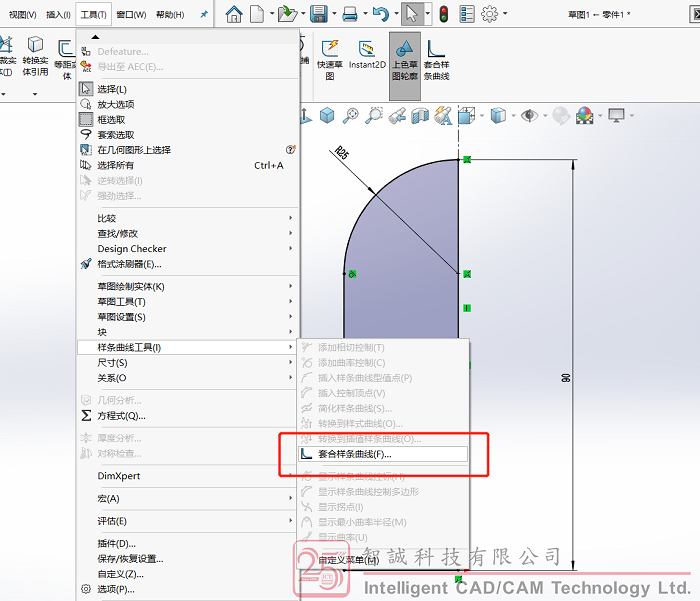
Task: Click Fit Spline (套合样条曲线) ribbon tool
Action: [x=436, y=60]
